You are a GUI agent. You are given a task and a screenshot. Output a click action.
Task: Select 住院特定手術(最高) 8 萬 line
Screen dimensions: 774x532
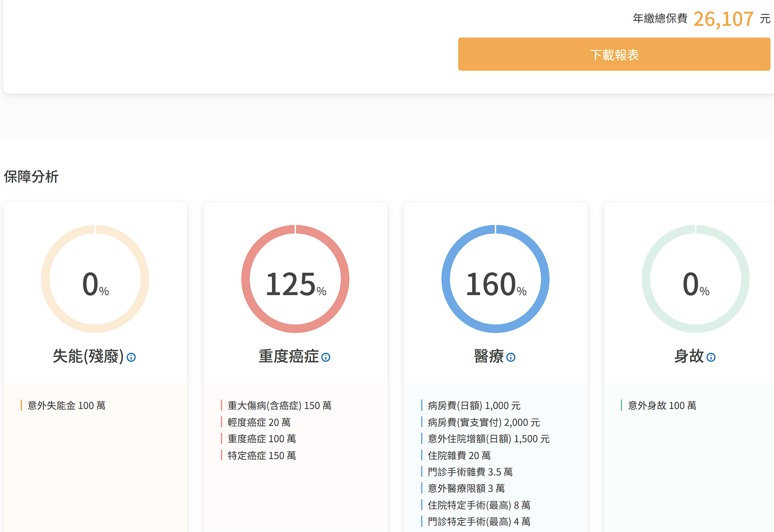[479, 505]
